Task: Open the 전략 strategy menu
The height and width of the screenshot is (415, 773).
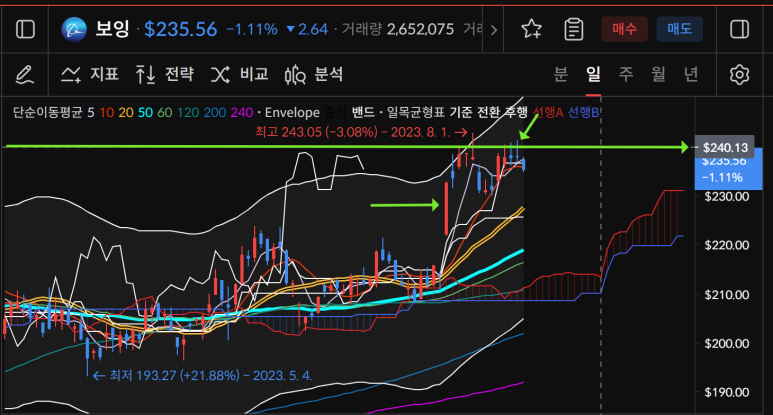Action: click(x=165, y=74)
